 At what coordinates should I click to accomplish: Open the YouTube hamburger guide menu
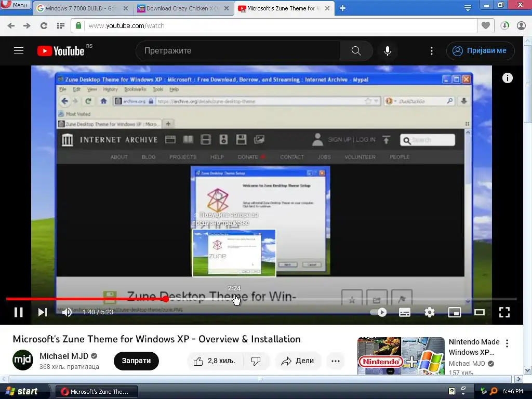[19, 51]
